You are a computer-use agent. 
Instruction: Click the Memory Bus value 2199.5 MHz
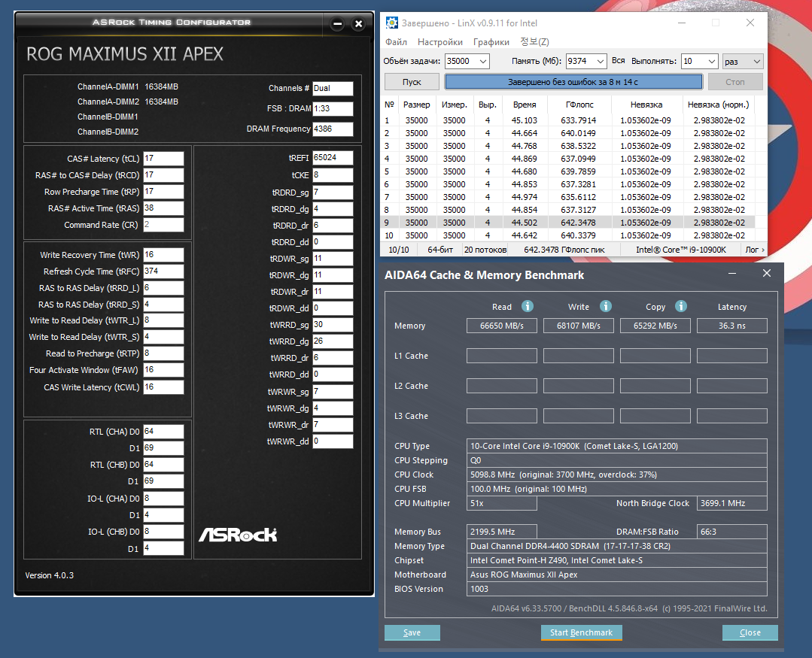(502, 532)
